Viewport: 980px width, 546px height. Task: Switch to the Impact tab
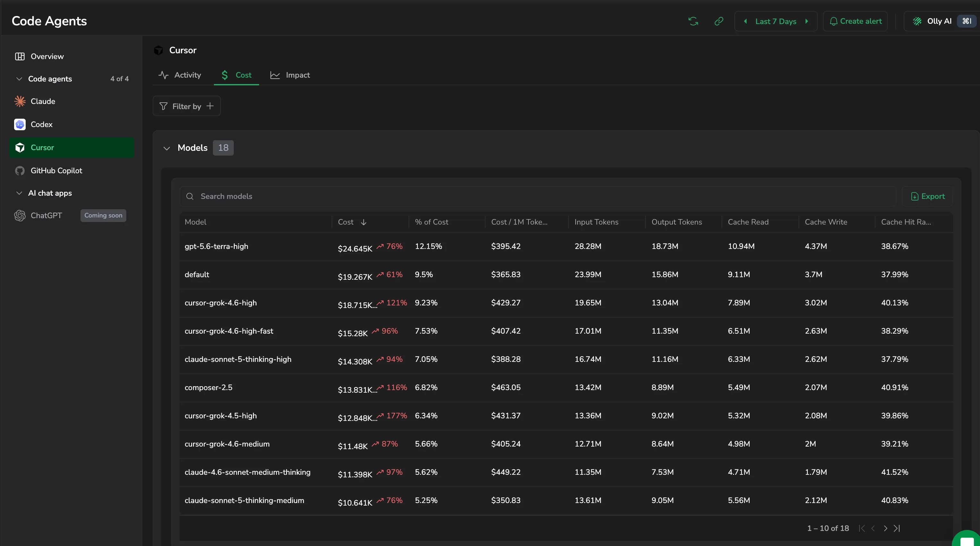coord(290,75)
